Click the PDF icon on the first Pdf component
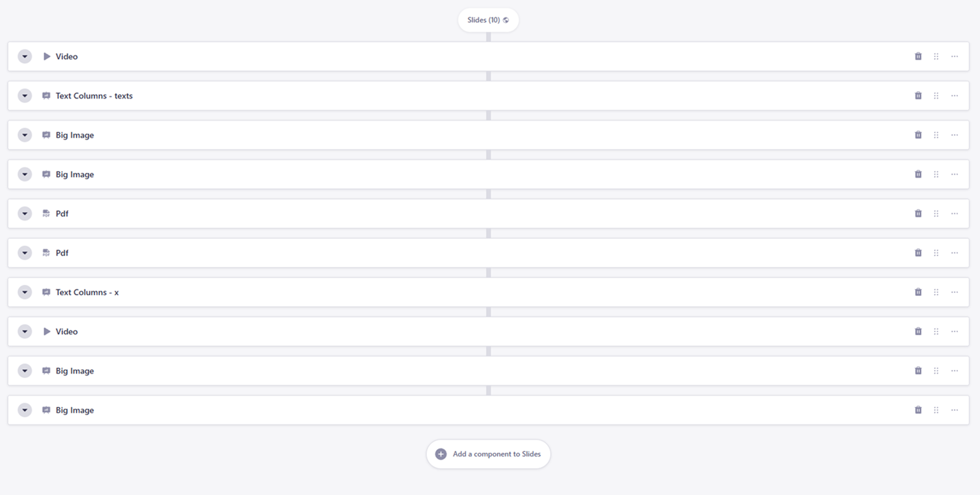The height and width of the screenshot is (495, 980). click(47, 213)
